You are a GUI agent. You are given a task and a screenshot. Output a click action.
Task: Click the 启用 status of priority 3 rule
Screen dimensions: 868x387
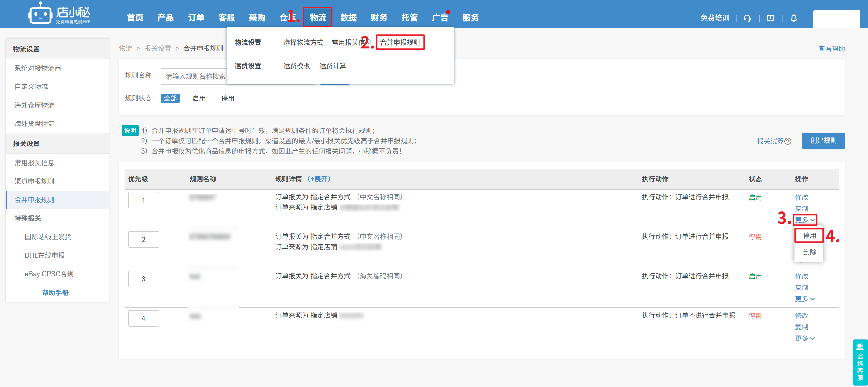755,276
